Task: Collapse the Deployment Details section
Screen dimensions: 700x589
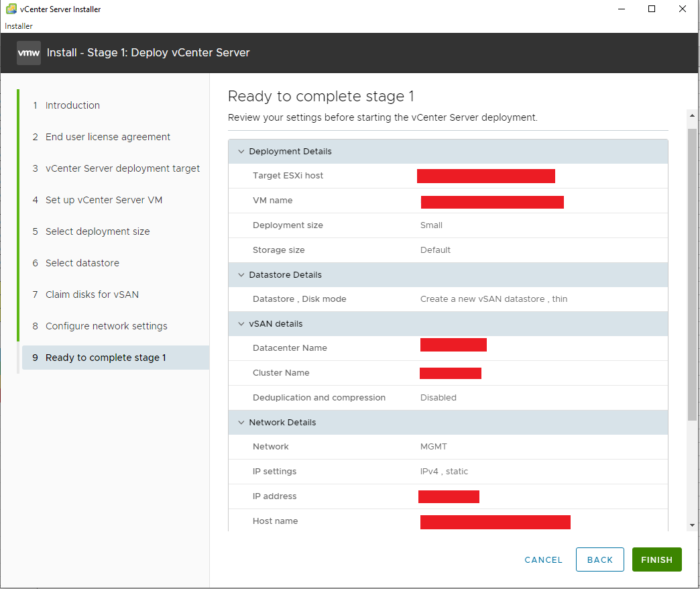Action: pos(241,152)
